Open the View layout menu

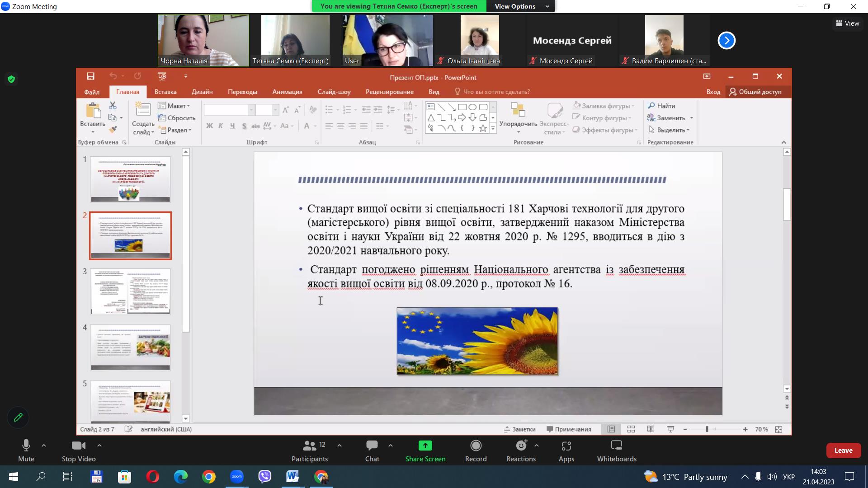click(x=848, y=23)
